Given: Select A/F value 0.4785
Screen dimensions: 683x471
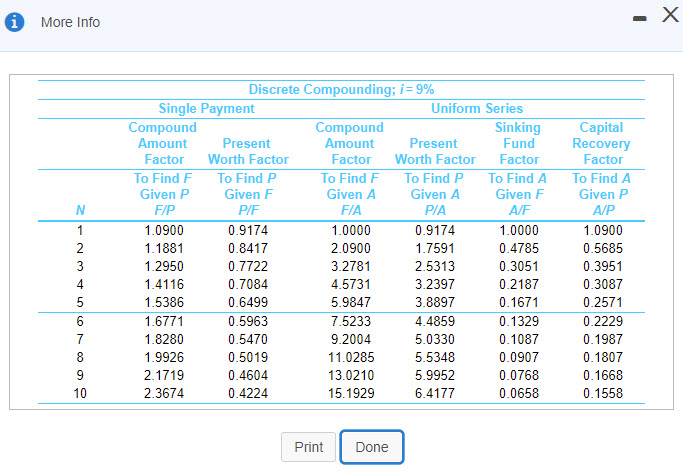Looking at the screenshot, I should (x=519, y=248).
